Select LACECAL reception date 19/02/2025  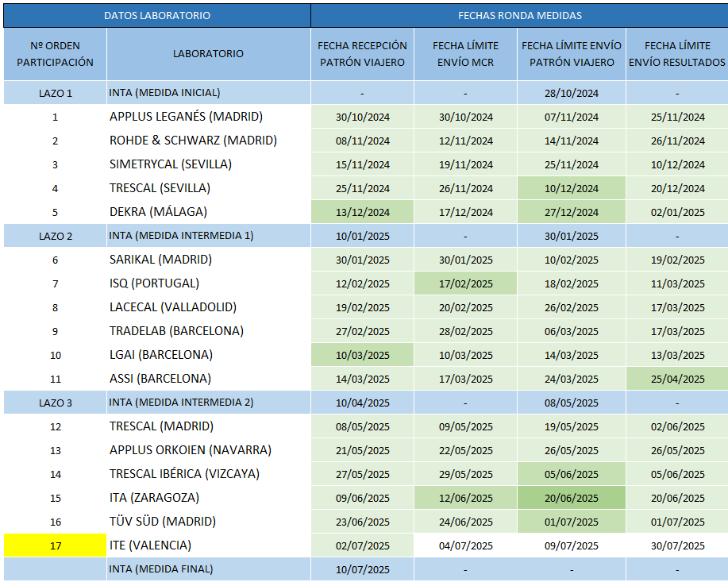coord(362,307)
